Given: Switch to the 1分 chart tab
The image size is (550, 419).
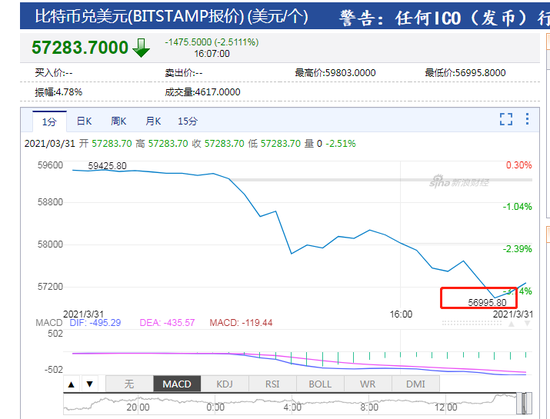Looking at the screenshot, I should (x=49, y=122).
